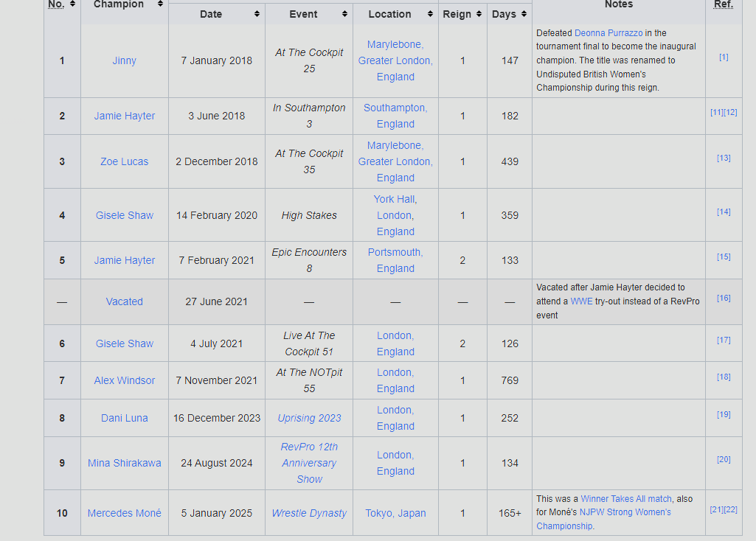The image size is (756, 541).
Task: Jump to reference [16] for Vacated row
Action: [x=724, y=298]
